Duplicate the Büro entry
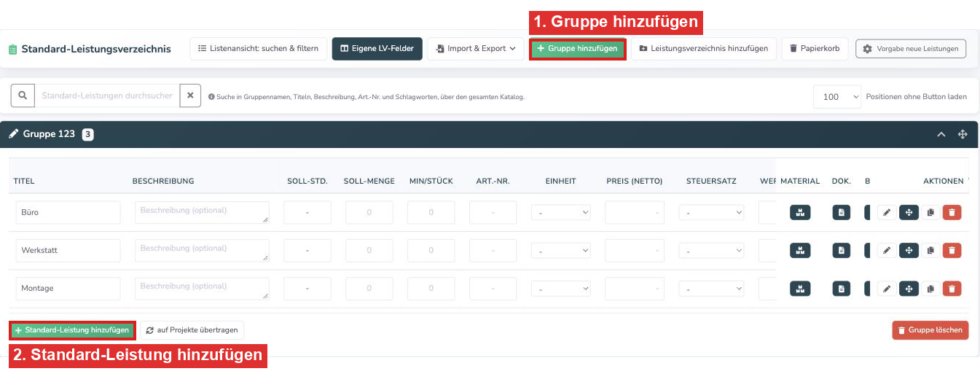Image resolution: width=980 pixels, height=390 pixels. 930,212
